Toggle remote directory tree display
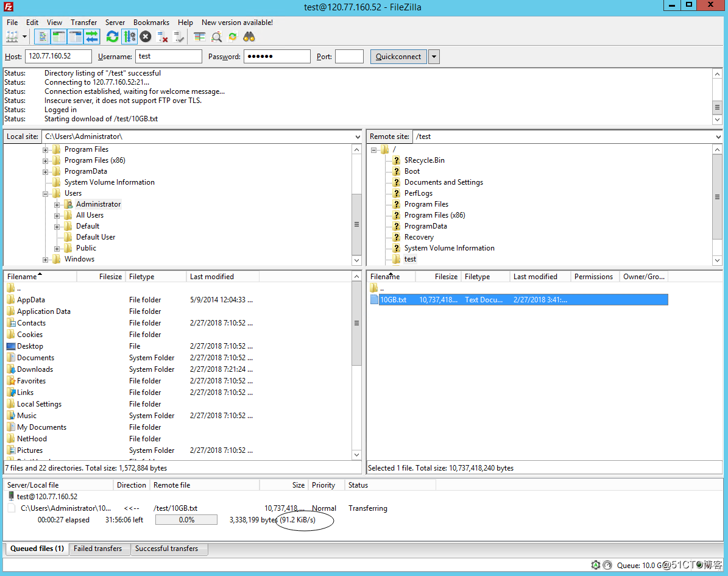 [75, 37]
